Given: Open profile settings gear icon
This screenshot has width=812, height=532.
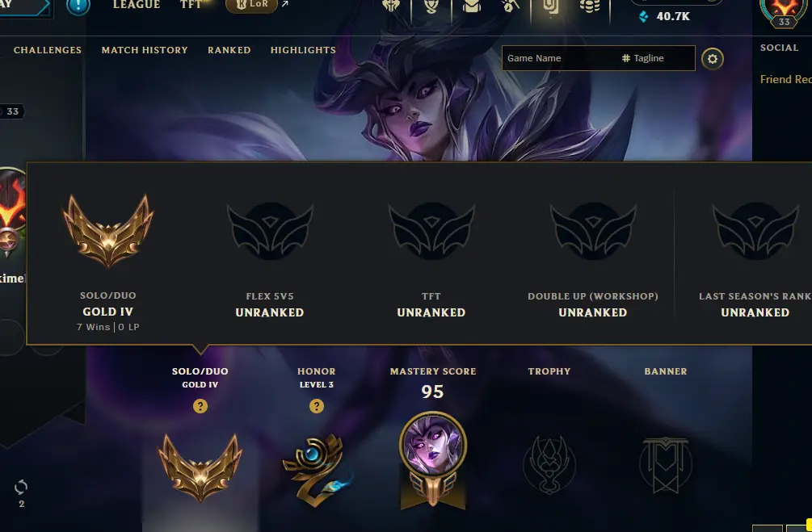Looking at the screenshot, I should [713, 58].
